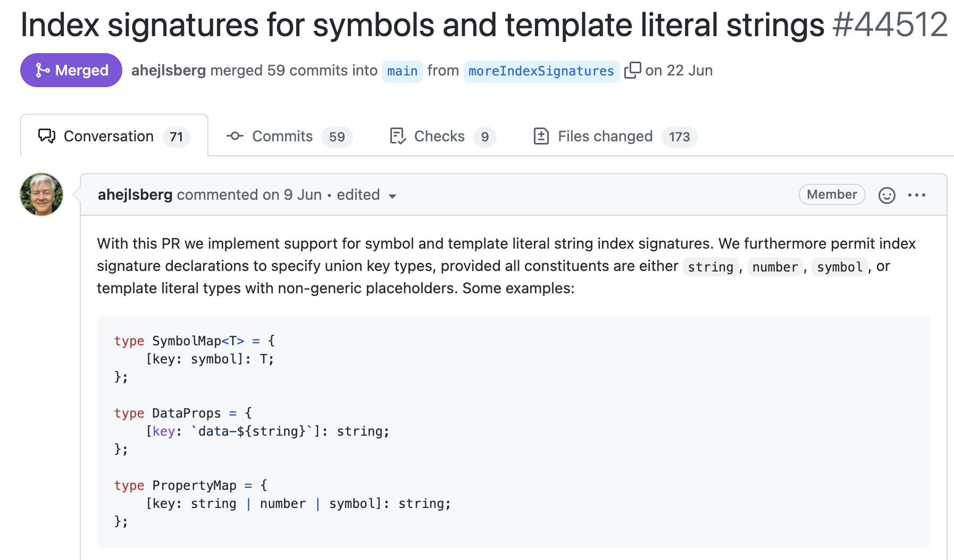Switch to the Commits tab
This screenshot has height=560, width=954.
pyautogui.click(x=282, y=137)
